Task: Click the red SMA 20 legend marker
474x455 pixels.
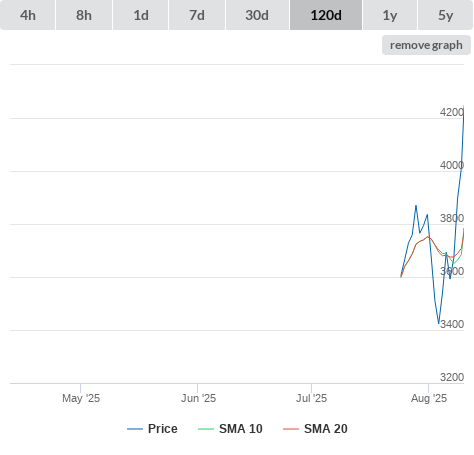Action: point(291,429)
